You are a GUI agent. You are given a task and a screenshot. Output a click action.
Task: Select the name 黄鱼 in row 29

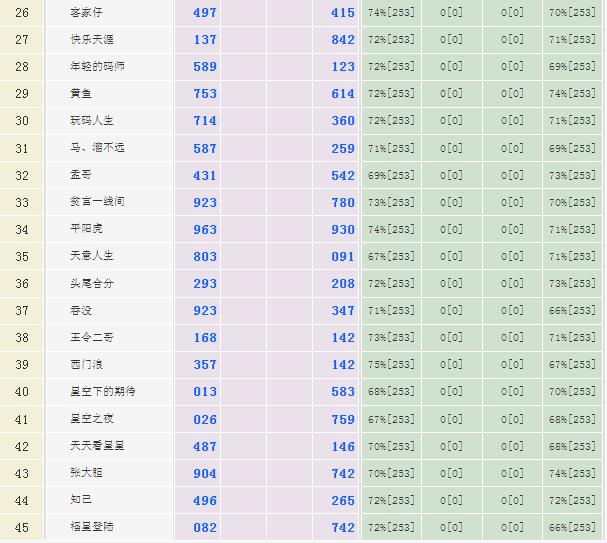[81, 93]
